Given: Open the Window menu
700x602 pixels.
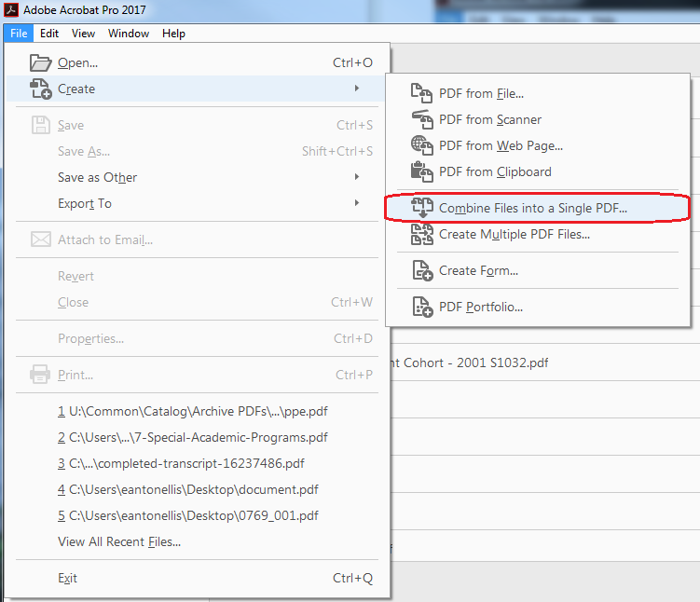Looking at the screenshot, I should coord(129,34).
